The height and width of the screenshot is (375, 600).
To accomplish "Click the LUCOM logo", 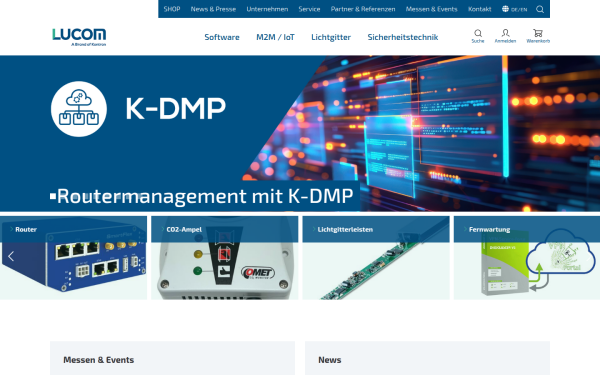I will coord(79,37).
